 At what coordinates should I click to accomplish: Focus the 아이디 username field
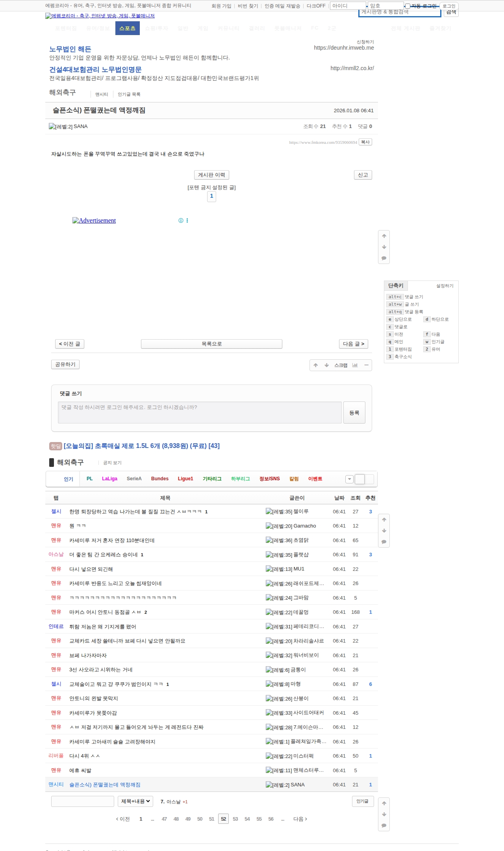[x=348, y=6]
